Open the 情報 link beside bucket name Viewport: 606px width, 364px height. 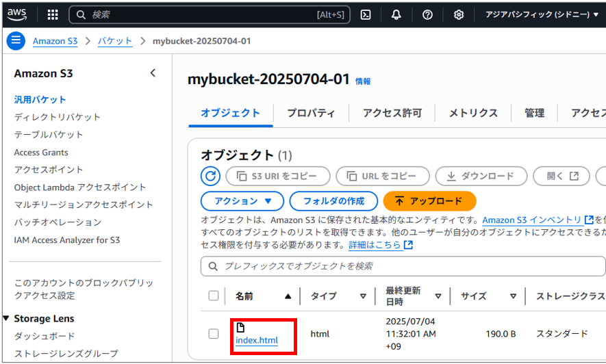363,81
